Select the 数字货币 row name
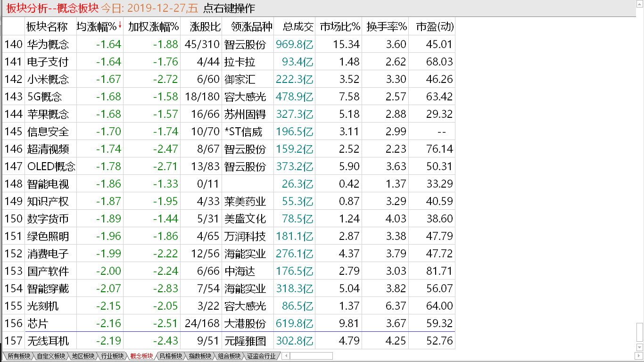Screen dimensions: 644x362 point(48,219)
